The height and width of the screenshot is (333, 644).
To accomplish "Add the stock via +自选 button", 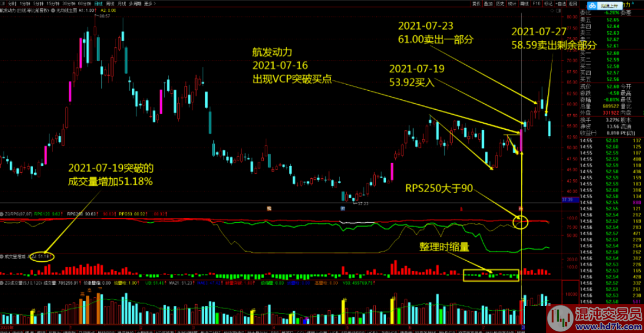I will (561, 3).
